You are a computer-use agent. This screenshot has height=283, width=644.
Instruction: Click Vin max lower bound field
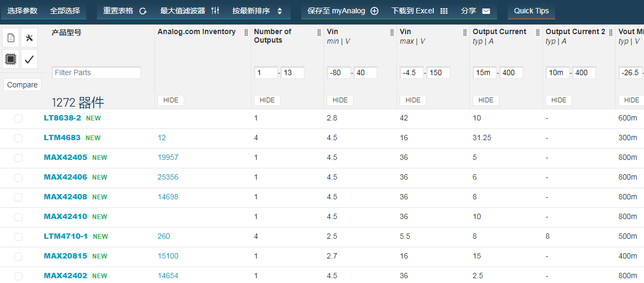coord(412,72)
